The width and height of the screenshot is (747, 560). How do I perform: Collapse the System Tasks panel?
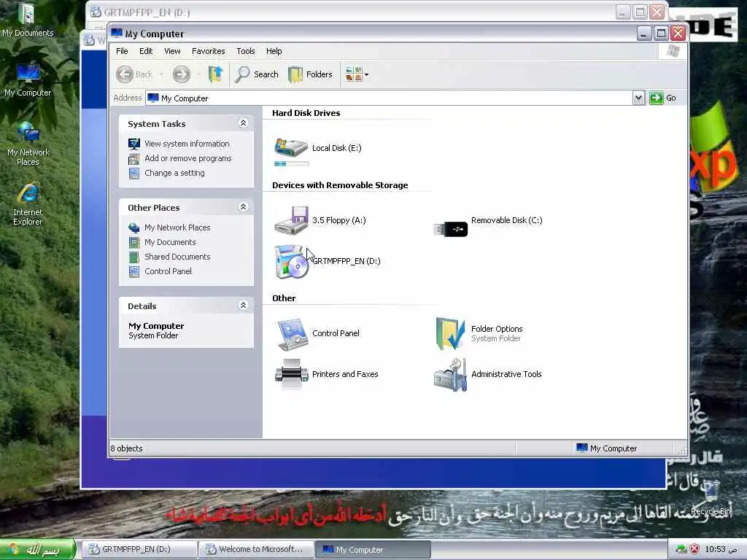click(243, 123)
